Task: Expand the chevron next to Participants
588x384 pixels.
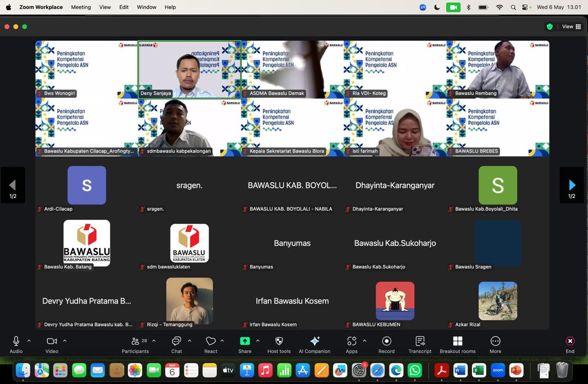Action: point(154,341)
